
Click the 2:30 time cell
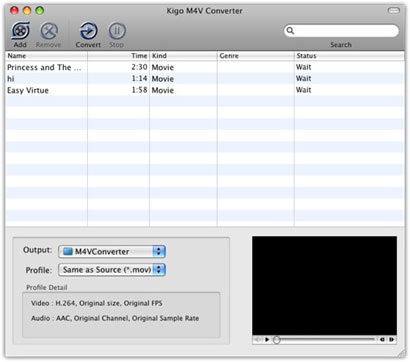coord(139,67)
